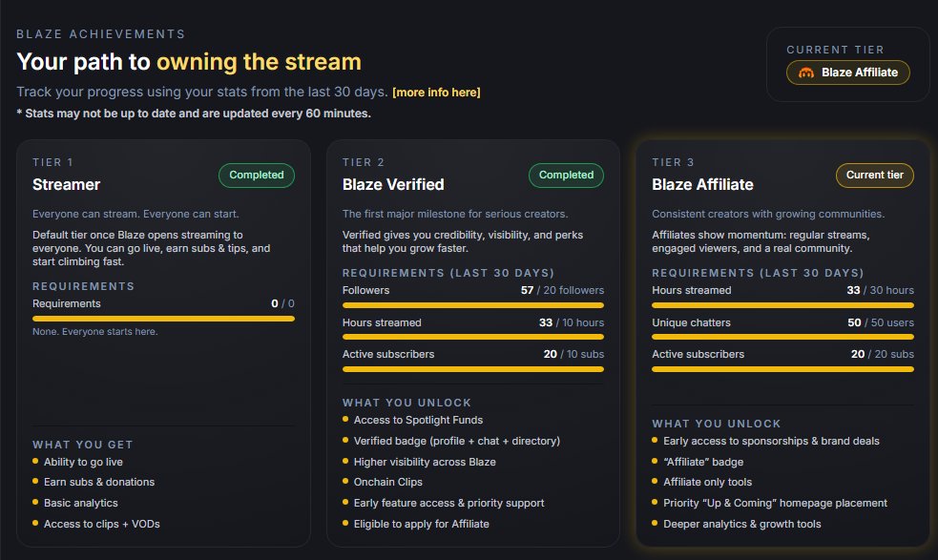Image resolution: width=938 pixels, height=560 pixels.
Task: Click the '33 / 10 hours' value
Action: [572, 322]
